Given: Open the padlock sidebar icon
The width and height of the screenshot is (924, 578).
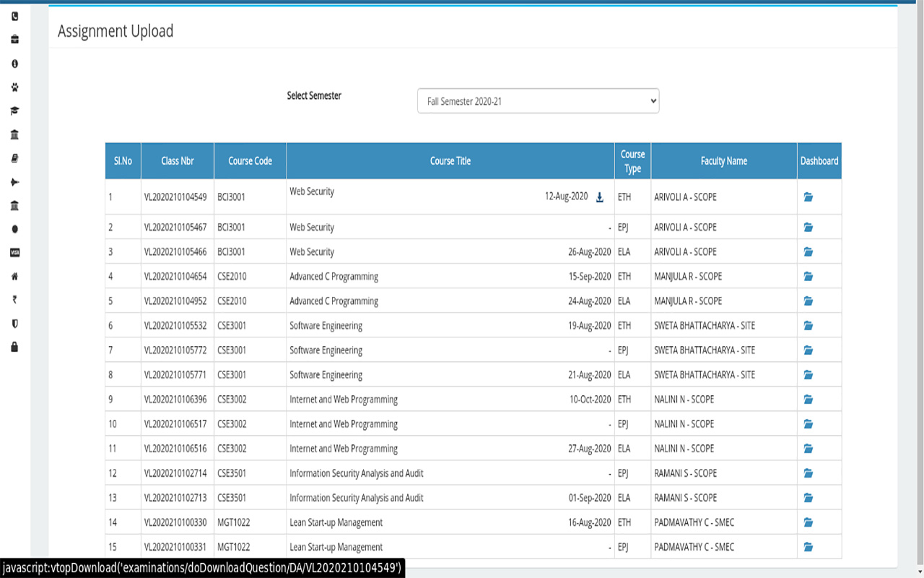Looking at the screenshot, I should pyautogui.click(x=14, y=348).
